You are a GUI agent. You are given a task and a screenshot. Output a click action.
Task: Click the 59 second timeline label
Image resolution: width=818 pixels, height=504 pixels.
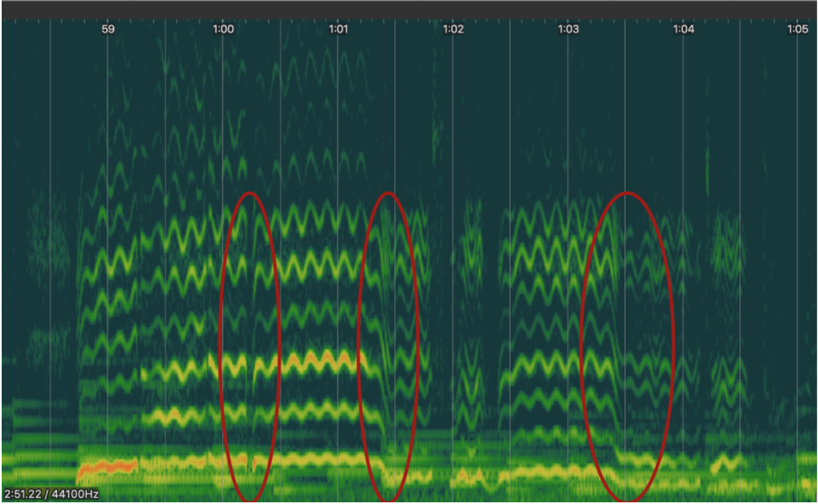click(x=107, y=29)
